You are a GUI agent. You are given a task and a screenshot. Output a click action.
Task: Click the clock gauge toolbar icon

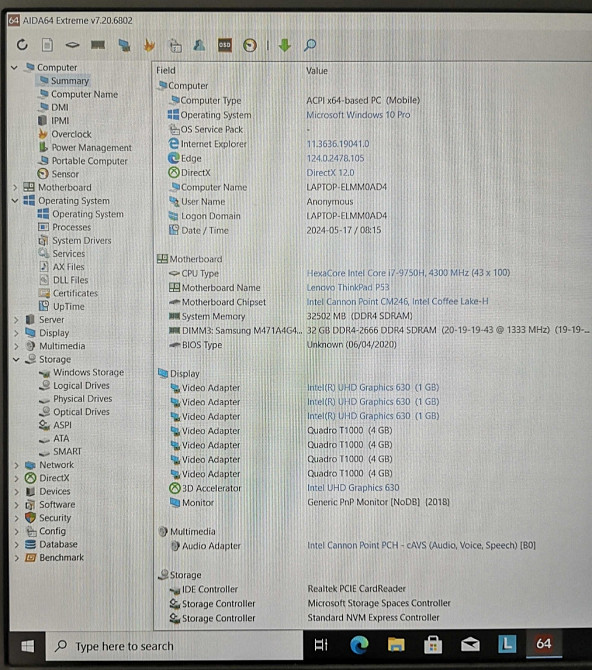point(250,45)
